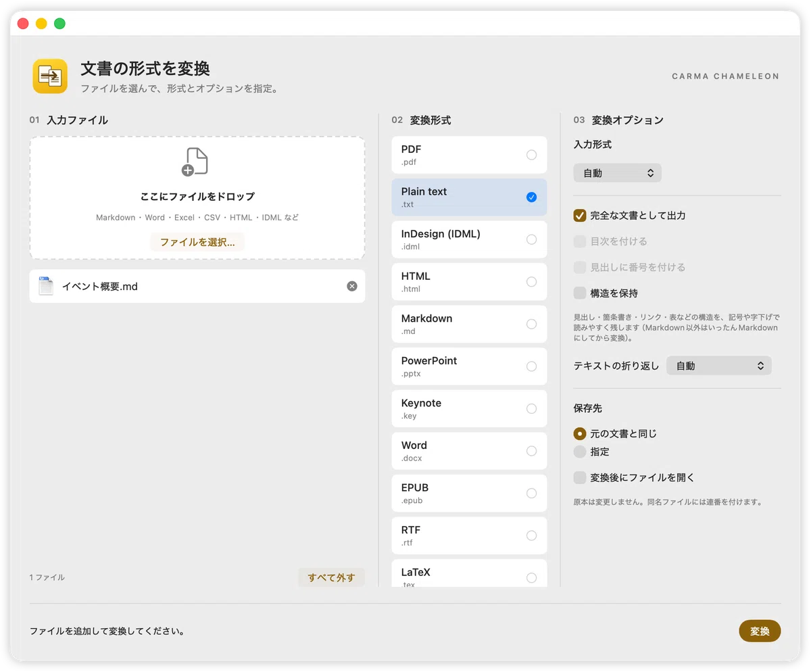
Task: Click the イベント概要.md file icon
Action: [46, 286]
